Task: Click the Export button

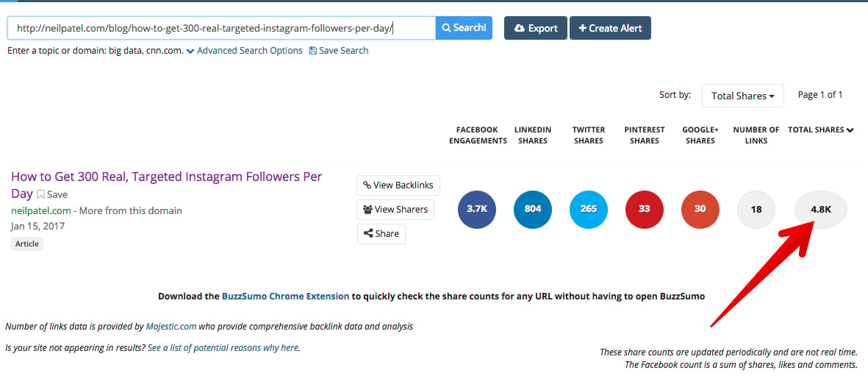Action: (x=535, y=28)
